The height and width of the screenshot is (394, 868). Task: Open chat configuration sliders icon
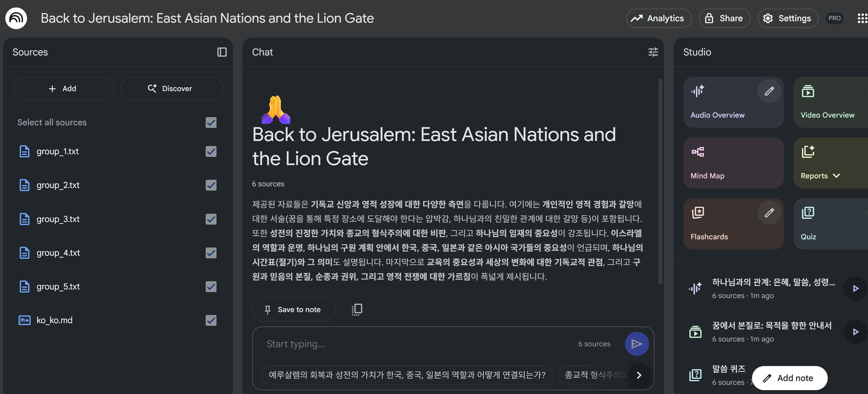click(x=653, y=52)
